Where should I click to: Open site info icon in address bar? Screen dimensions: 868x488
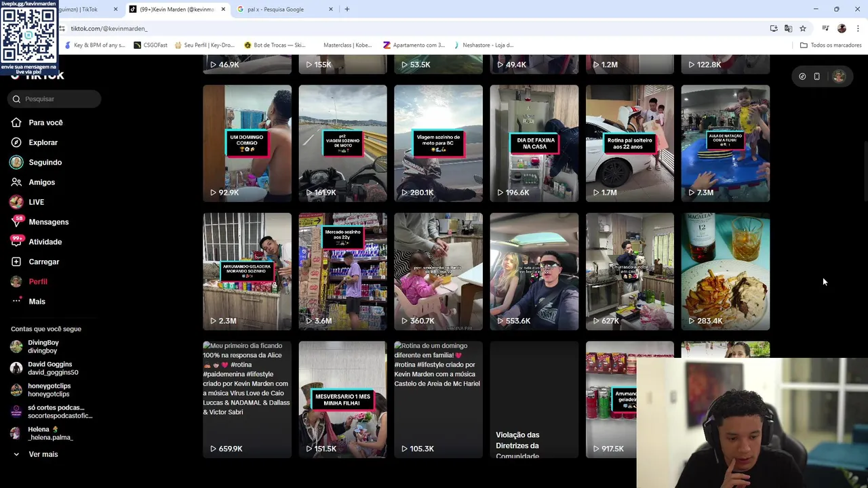pos(62,28)
